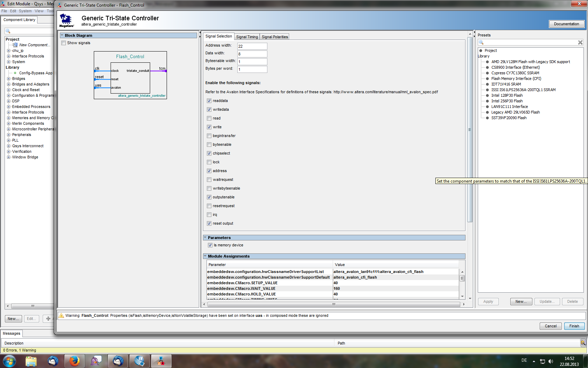This screenshot has width=588, height=368.
Task: Expand the Peripherals library node
Action: coord(8,135)
